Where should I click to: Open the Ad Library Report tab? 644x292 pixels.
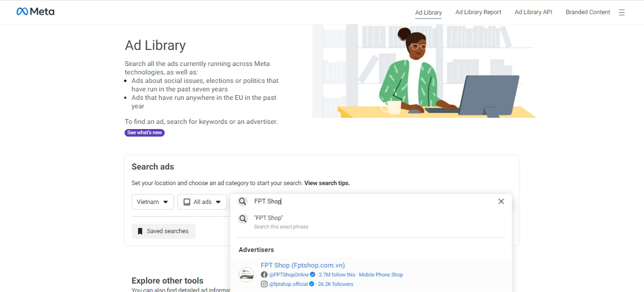(x=478, y=12)
